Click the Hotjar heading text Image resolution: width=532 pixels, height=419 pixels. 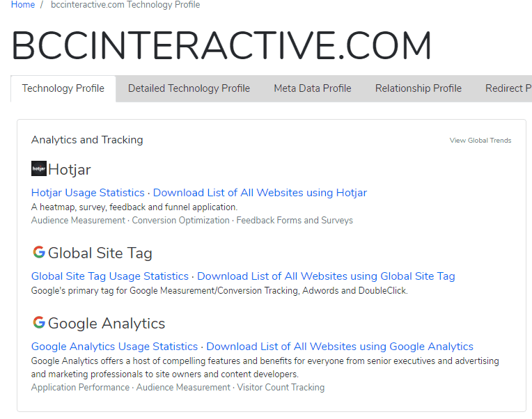coord(70,170)
